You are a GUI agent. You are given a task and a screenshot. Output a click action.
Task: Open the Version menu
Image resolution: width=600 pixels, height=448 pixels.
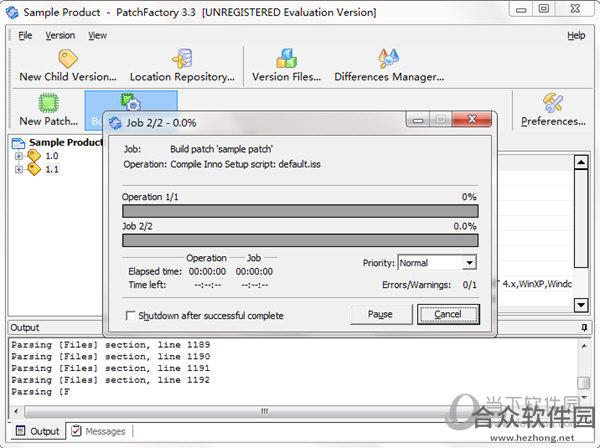pos(60,36)
